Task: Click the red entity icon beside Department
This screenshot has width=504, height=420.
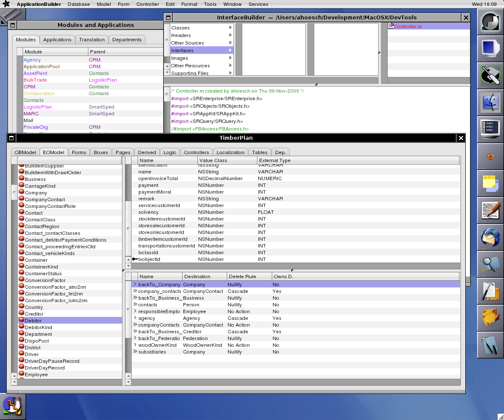Action: (21, 333)
